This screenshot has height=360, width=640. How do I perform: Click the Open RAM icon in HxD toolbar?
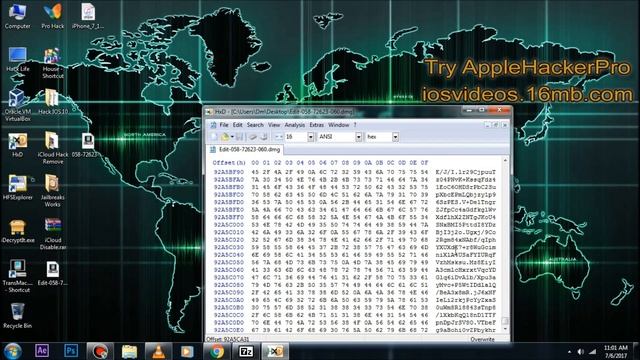pyautogui.click(x=264, y=137)
